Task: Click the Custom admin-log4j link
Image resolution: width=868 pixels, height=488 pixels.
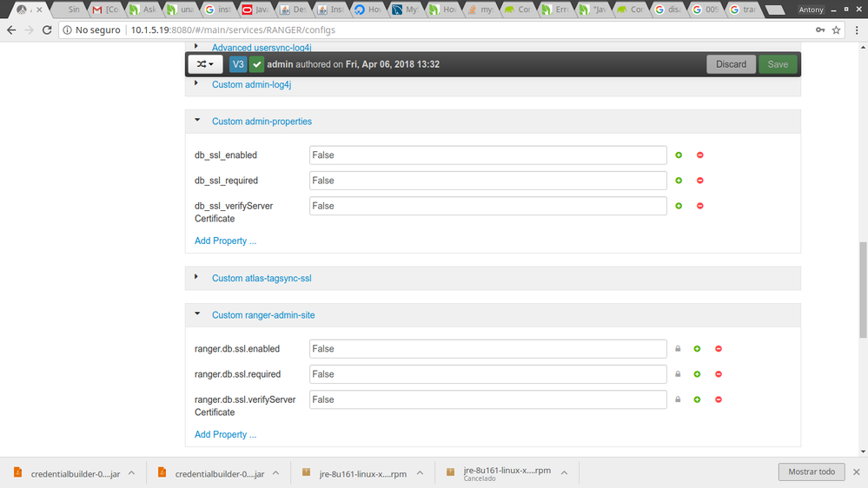Action: [x=251, y=84]
